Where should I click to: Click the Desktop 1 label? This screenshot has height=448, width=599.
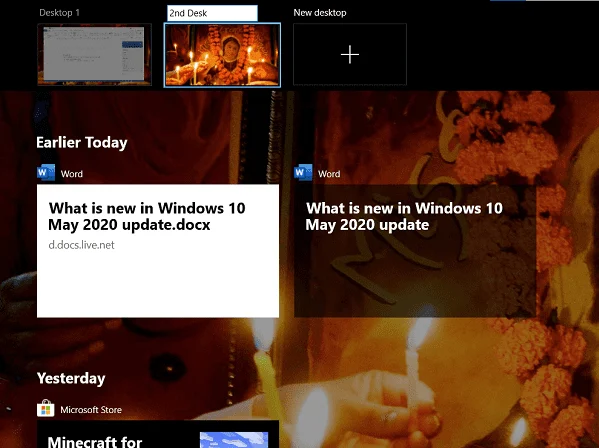(59, 13)
